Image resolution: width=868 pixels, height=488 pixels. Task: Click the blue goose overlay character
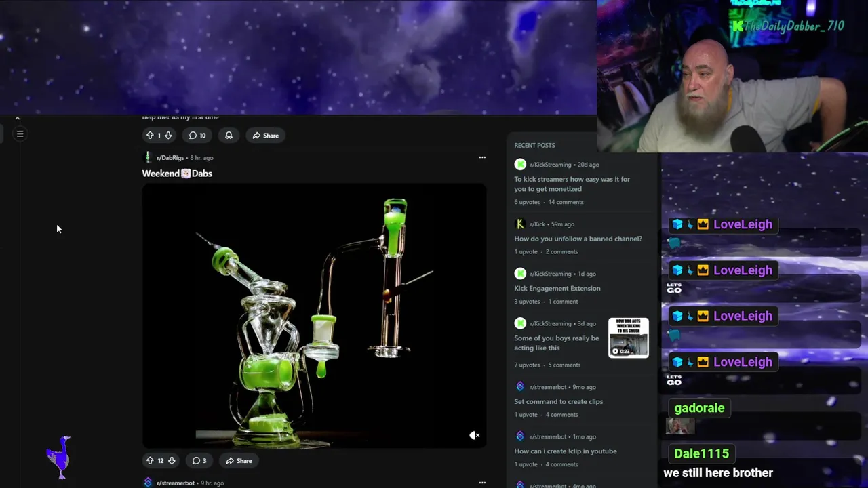click(60, 457)
